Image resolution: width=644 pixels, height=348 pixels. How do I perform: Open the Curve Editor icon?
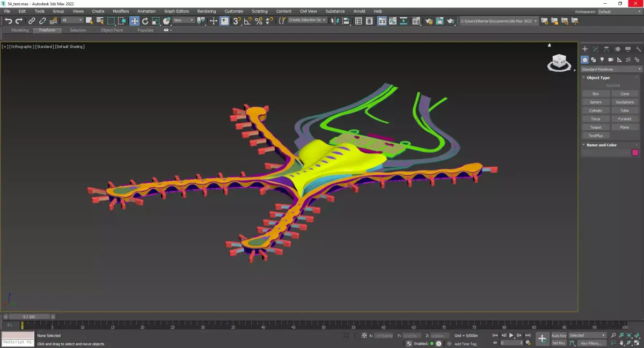(x=393, y=21)
